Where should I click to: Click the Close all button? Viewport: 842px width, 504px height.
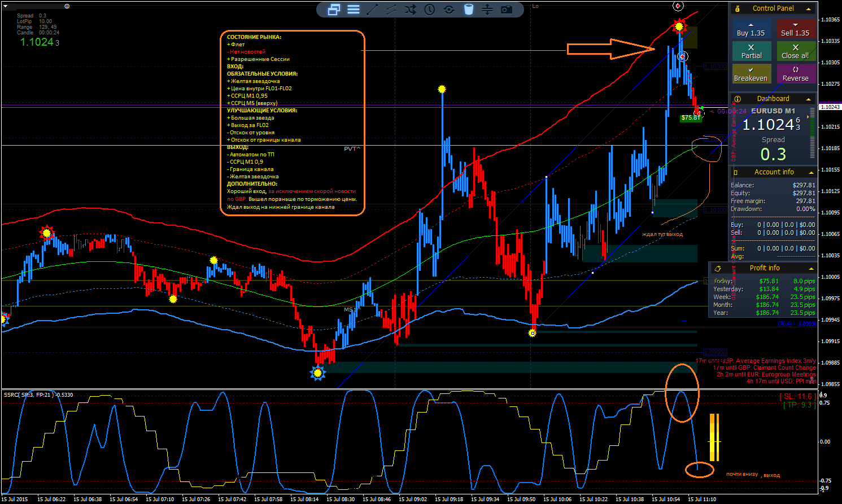[795, 51]
